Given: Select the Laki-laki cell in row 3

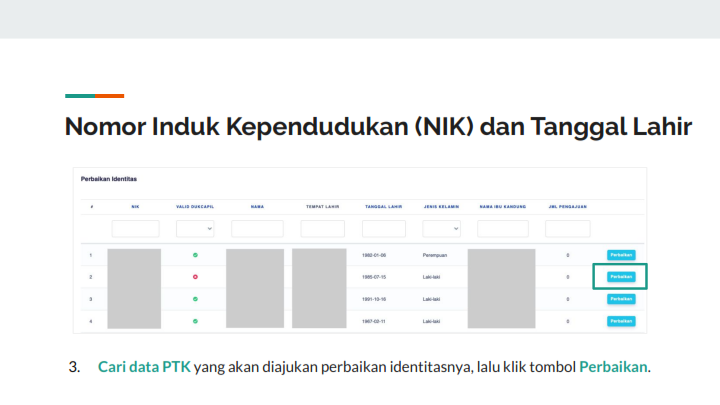Looking at the screenshot, I should (x=431, y=299).
